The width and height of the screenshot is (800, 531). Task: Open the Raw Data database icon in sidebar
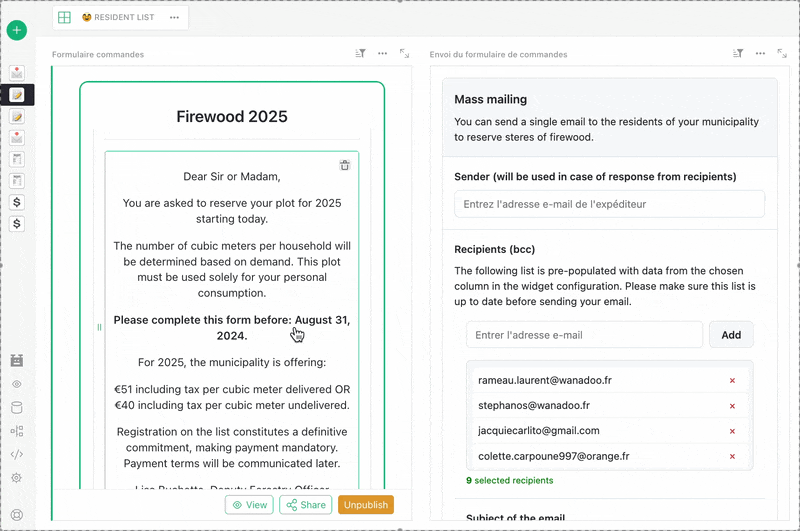coord(17,407)
